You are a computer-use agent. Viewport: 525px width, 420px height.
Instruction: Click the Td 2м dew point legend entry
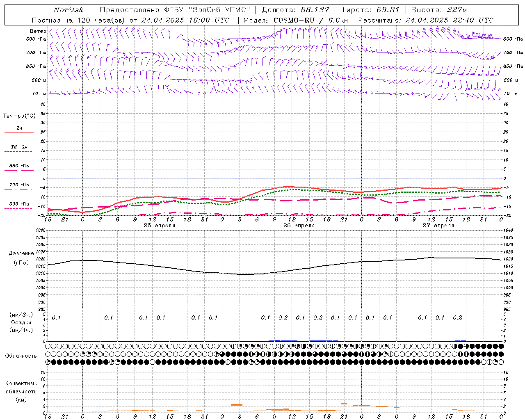(19, 147)
